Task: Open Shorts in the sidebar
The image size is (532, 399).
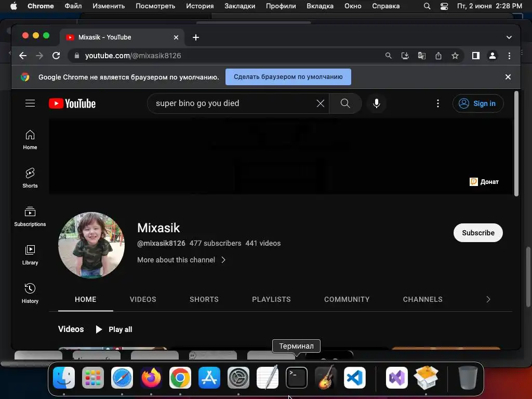Action: click(30, 178)
